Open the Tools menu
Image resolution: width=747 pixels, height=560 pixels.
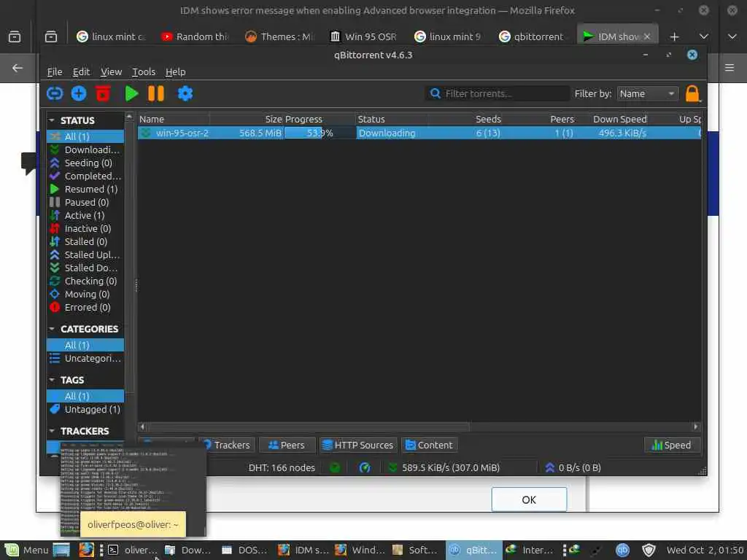point(144,71)
